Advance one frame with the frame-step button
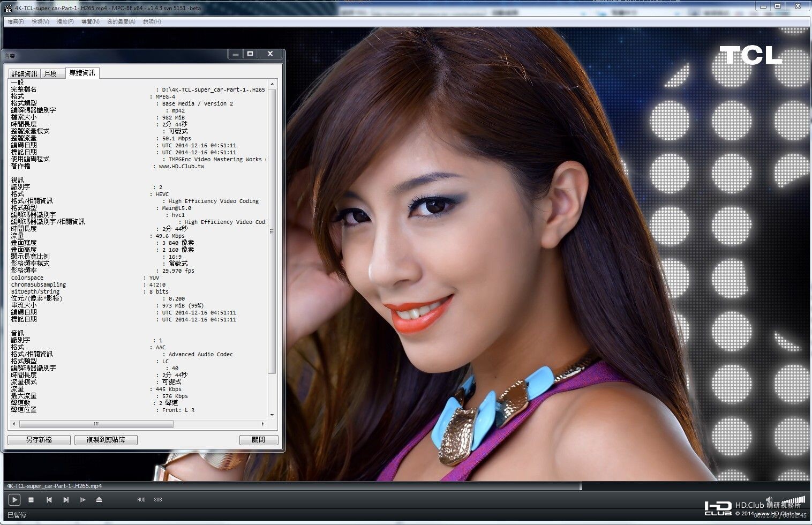 82,500
